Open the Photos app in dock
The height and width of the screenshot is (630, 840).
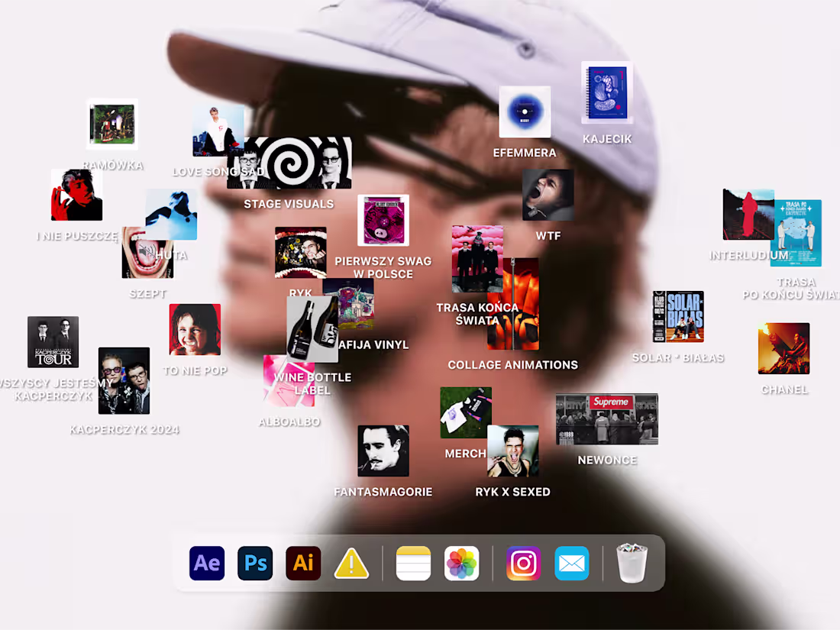461,563
